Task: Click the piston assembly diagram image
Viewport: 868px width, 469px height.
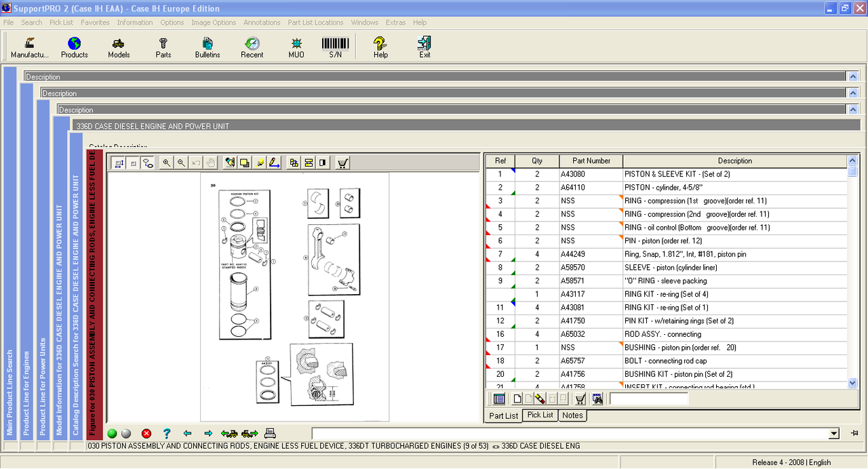Action: 295,296
